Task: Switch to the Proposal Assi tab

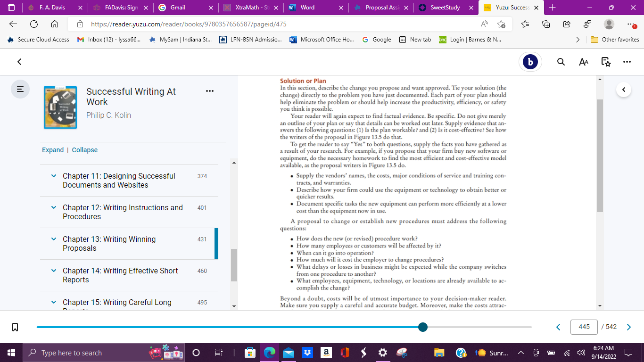Action: pos(381,8)
